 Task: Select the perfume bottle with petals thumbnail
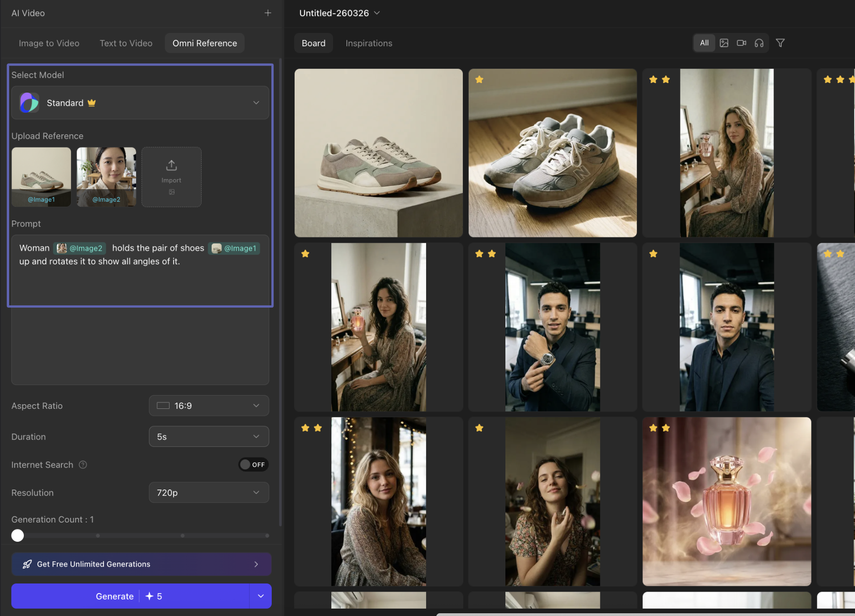726,501
